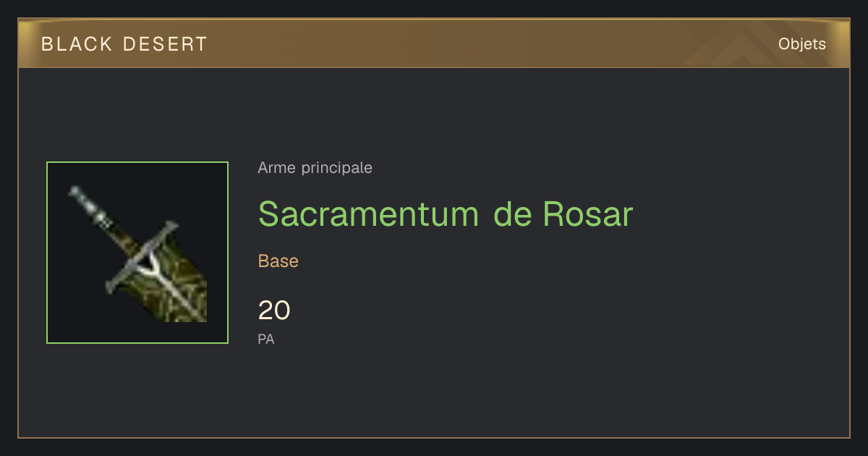Open the Objets category link

[802, 44]
